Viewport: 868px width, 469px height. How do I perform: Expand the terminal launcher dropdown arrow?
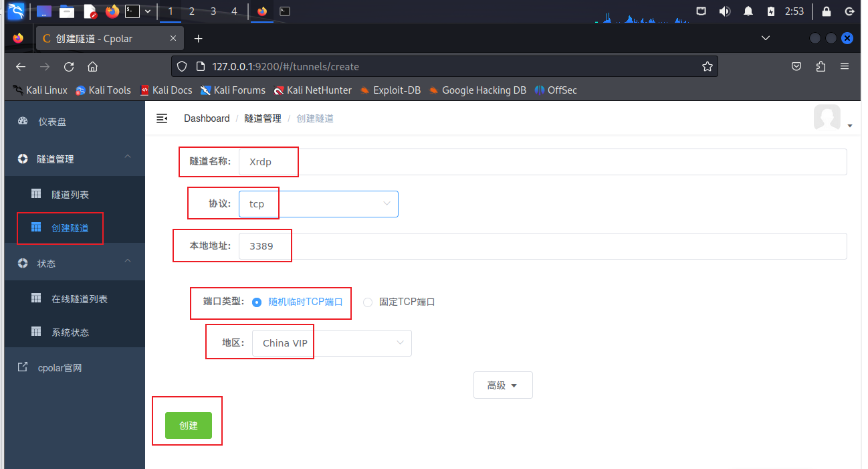pyautogui.click(x=148, y=11)
